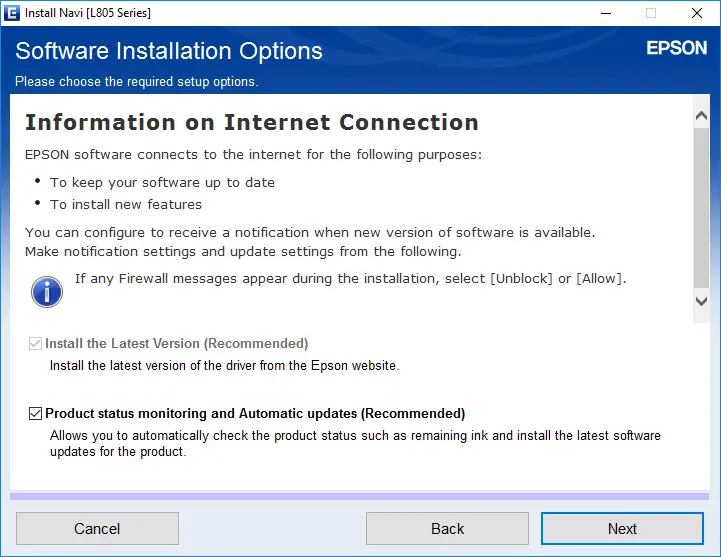Click the scroll down arrow in info panel

(702, 300)
